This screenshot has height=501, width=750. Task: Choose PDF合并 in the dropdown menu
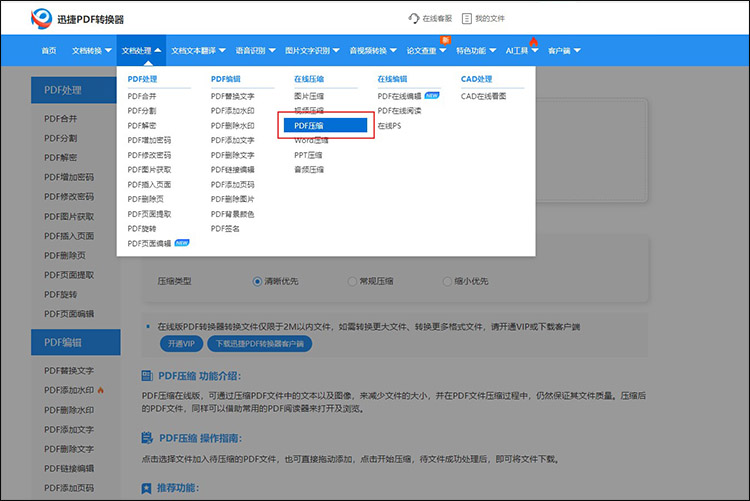pos(142,96)
